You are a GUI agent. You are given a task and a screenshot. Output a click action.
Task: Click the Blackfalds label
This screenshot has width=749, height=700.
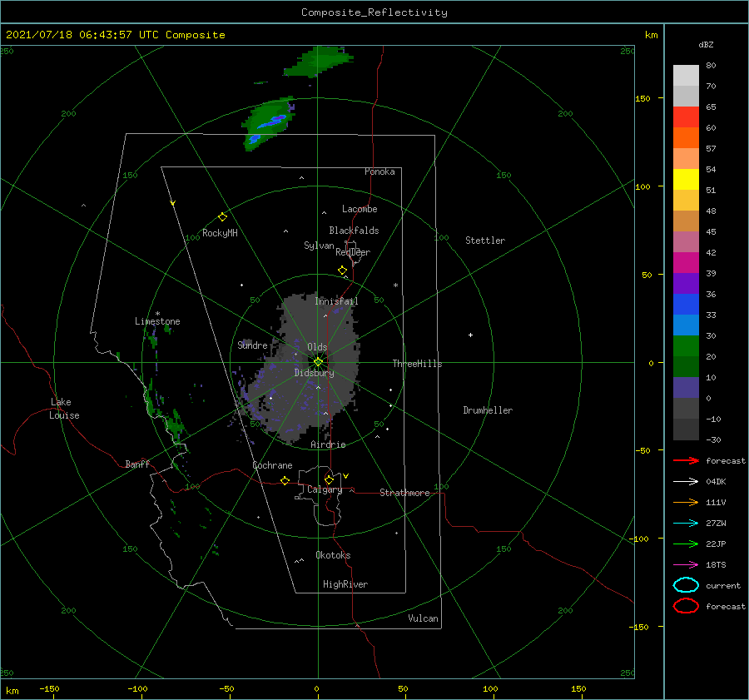354,231
